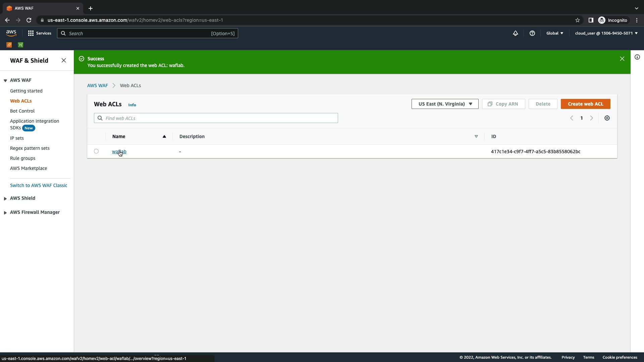Open table preferences gear icon
644x362 pixels.
click(607, 118)
